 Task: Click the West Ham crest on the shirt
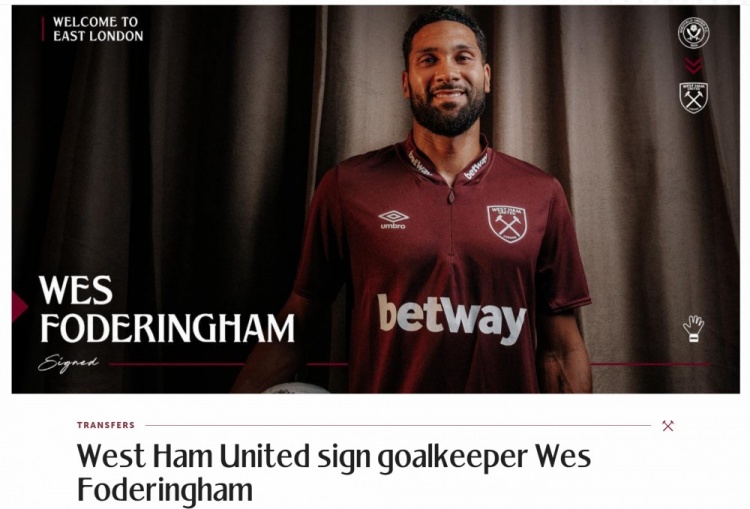(x=507, y=224)
